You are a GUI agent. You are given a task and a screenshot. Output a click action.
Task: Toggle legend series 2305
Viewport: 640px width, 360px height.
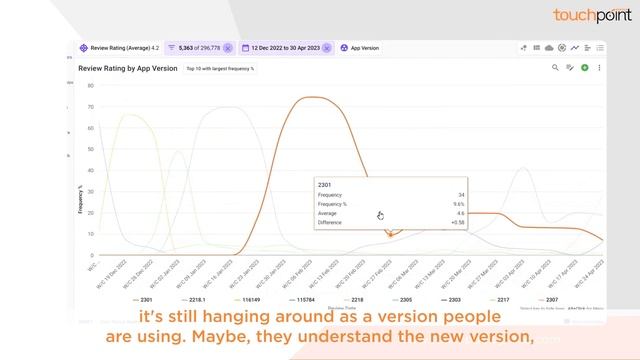pyautogui.click(x=402, y=300)
